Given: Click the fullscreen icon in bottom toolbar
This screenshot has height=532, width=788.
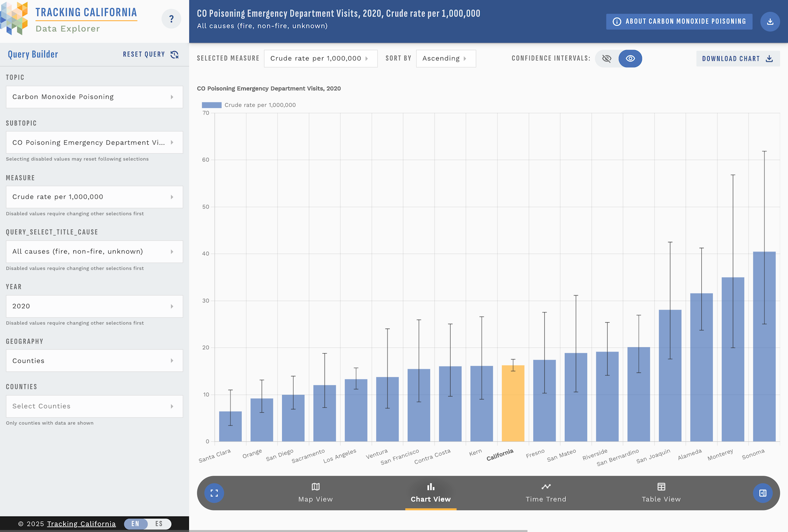Looking at the screenshot, I should tap(214, 493).
